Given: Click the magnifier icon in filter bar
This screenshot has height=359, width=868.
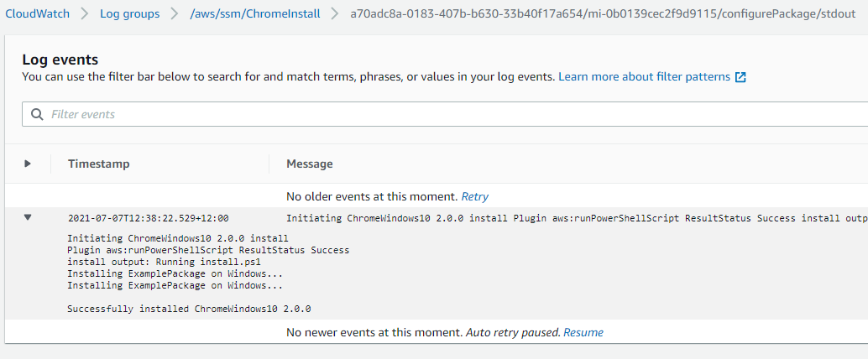Looking at the screenshot, I should tap(37, 114).
